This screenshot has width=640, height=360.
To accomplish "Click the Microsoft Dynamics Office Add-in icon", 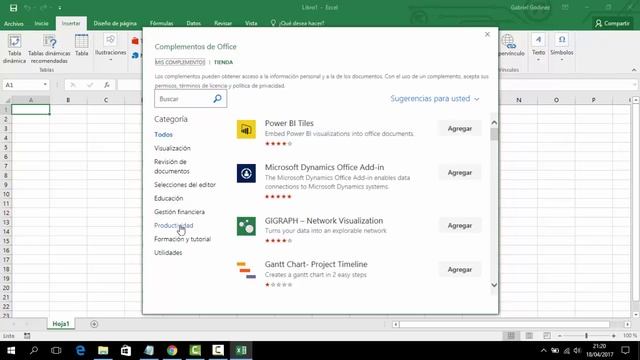I will coord(246,173).
